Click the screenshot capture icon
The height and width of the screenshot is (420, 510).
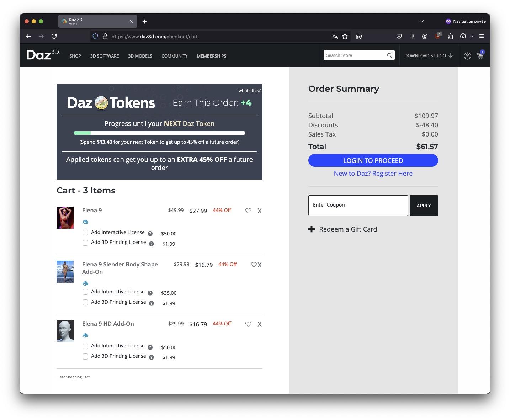[359, 36]
